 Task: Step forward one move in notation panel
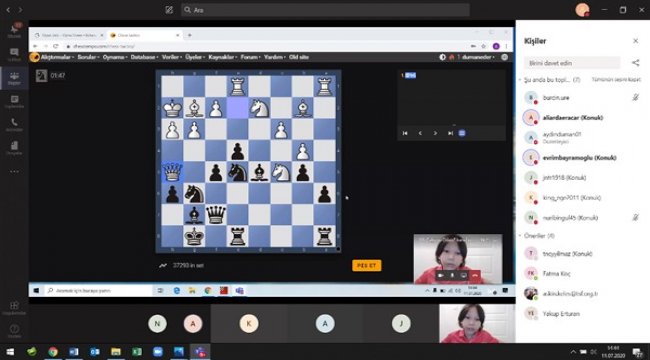pos(435,133)
